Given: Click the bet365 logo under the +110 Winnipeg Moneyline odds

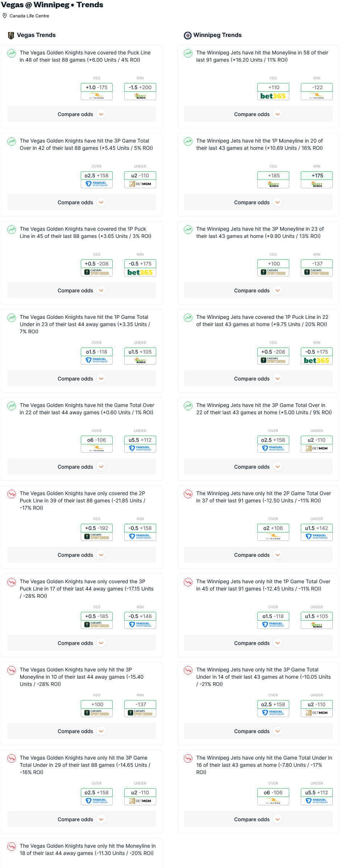Looking at the screenshot, I should tap(273, 96).
